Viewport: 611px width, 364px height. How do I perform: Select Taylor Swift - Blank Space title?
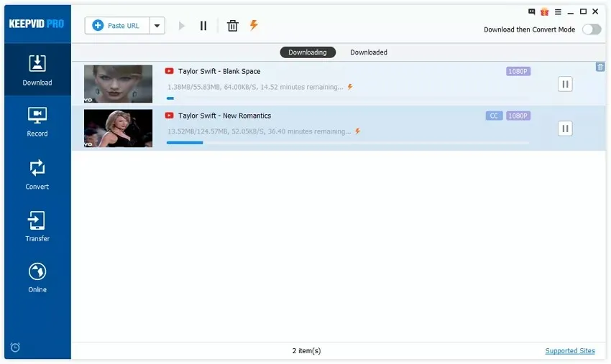[x=219, y=71]
